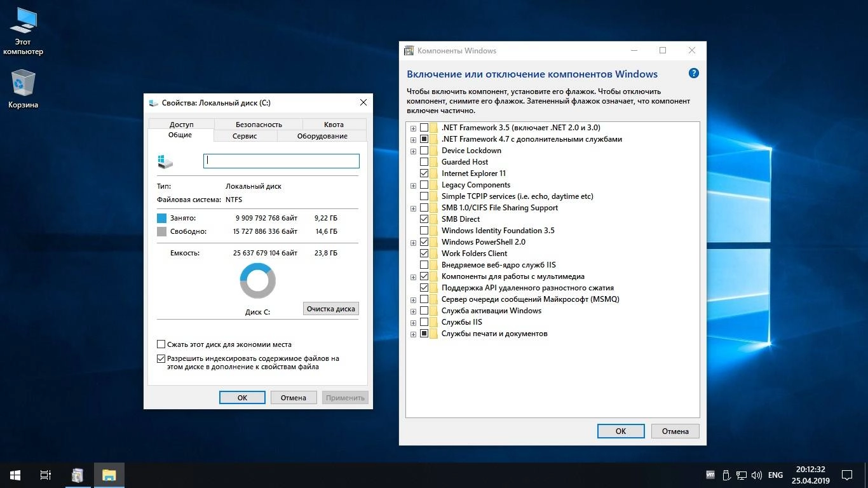Expand the .NET Framework 3.5 node

click(414, 128)
